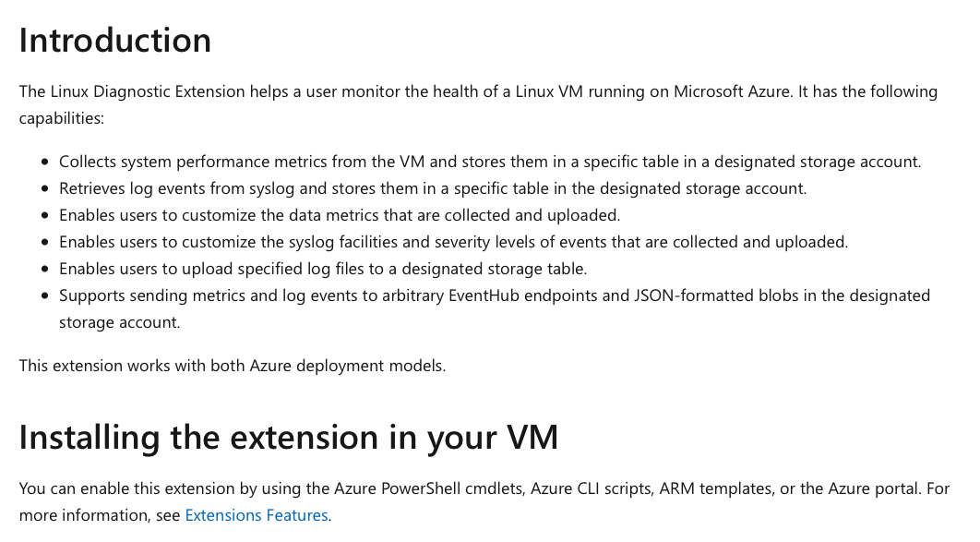Click the bullet about collecting system performance metrics
The image size is (980, 542).
pos(489,162)
